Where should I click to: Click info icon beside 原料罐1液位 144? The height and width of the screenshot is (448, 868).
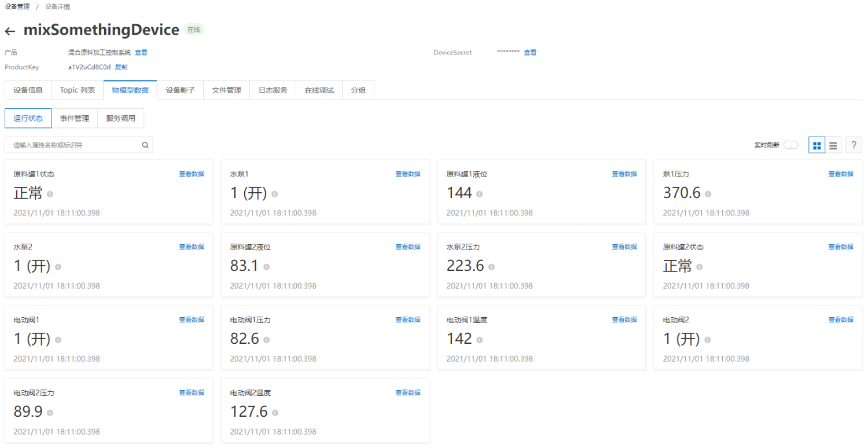click(479, 194)
